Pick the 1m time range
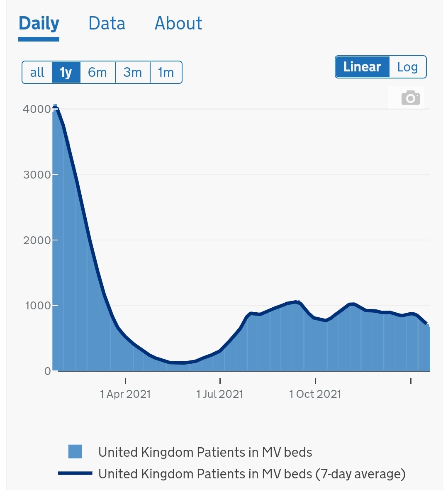This screenshot has width=448, height=490. 166,73
